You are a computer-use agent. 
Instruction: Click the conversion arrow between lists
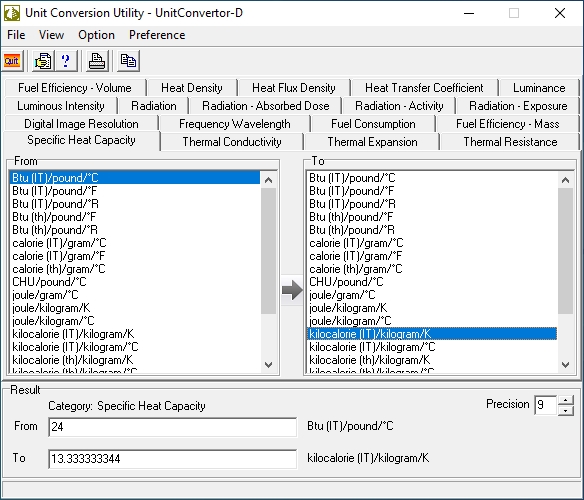(292, 290)
